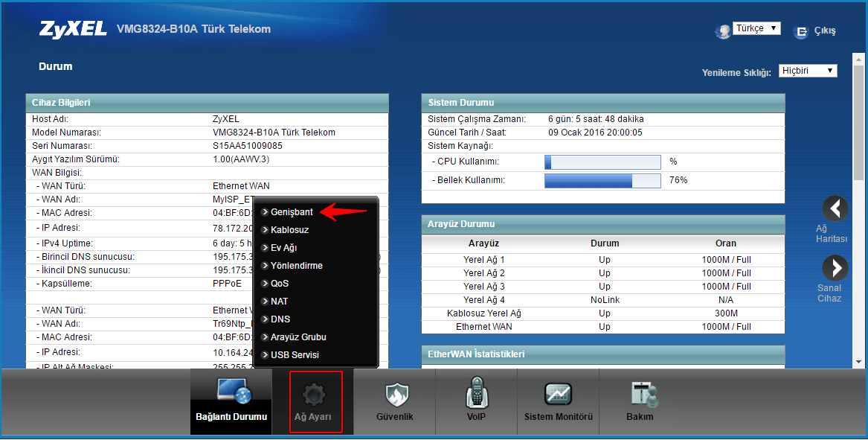Click the ZyXEL logo
Viewport: 868px width, 440px height.
[73, 30]
